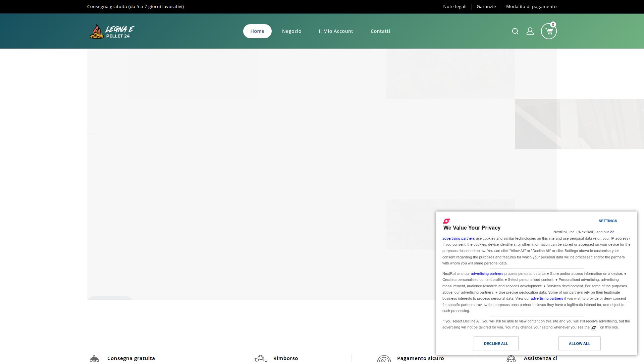Screen dimensions: 644x362
Task: Click the Assistenza headset icon
Action: (x=511, y=359)
